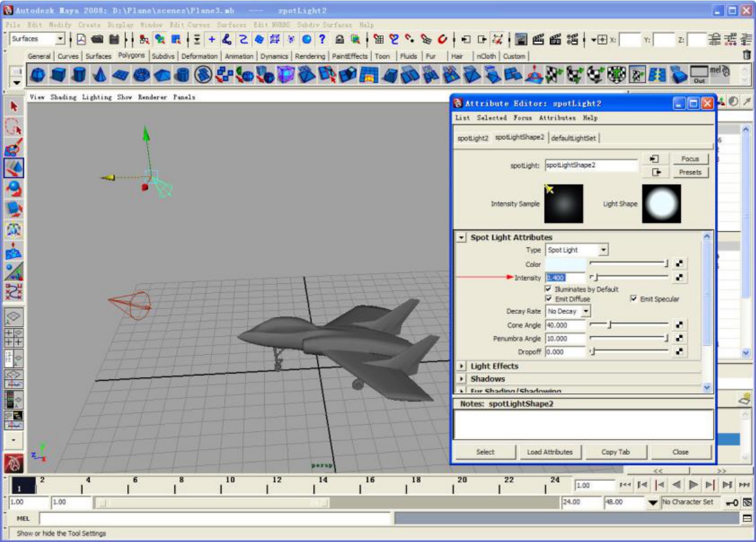Click the Intensity slider track

[x=629, y=277]
